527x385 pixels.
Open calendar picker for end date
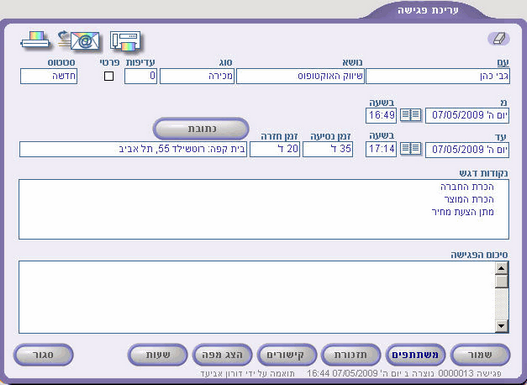[x=411, y=148]
